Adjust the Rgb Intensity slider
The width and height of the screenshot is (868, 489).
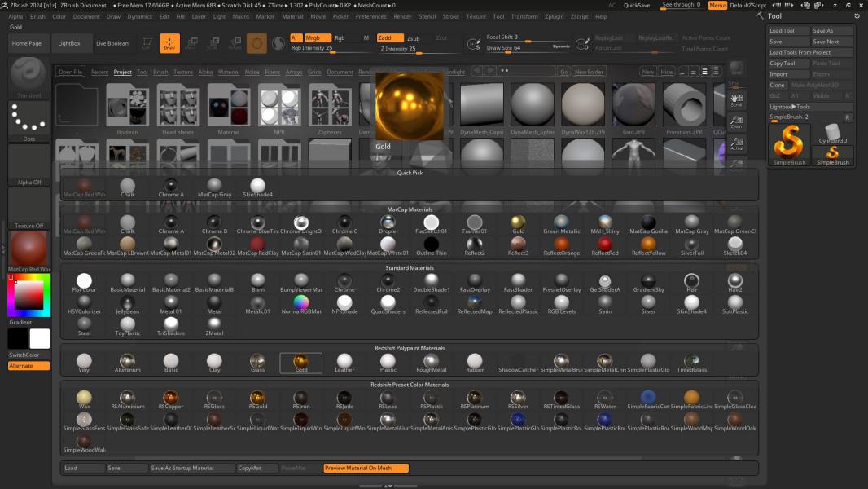(x=332, y=48)
